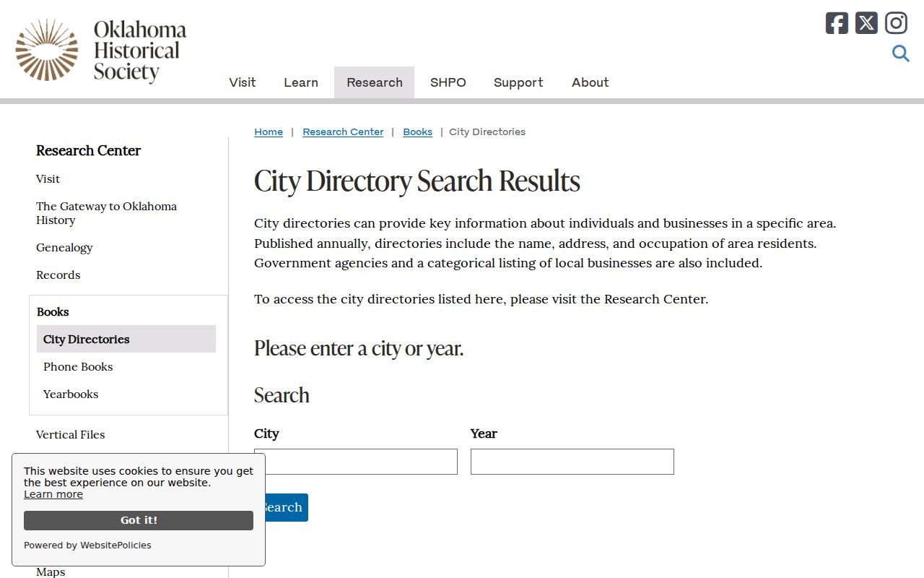Open the Research top menu
This screenshot has width=924, height=578.
[x=375, y=82]
